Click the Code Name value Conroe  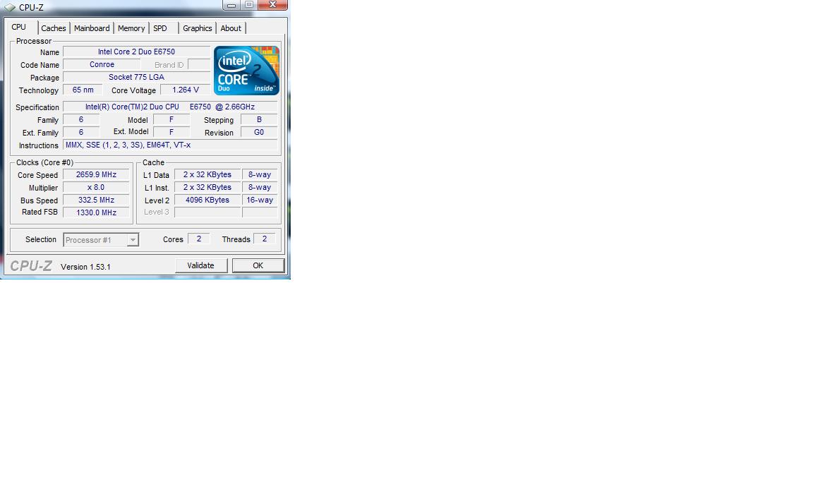coord(102,64)
